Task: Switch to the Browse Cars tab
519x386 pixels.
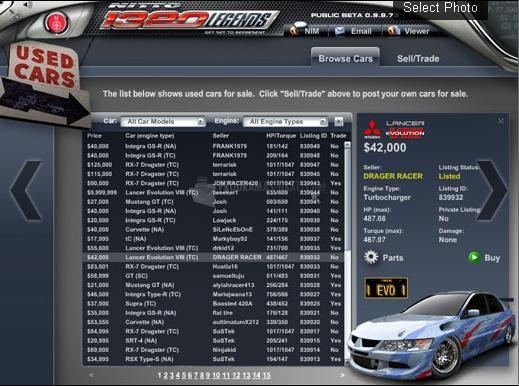Action: 345,59
